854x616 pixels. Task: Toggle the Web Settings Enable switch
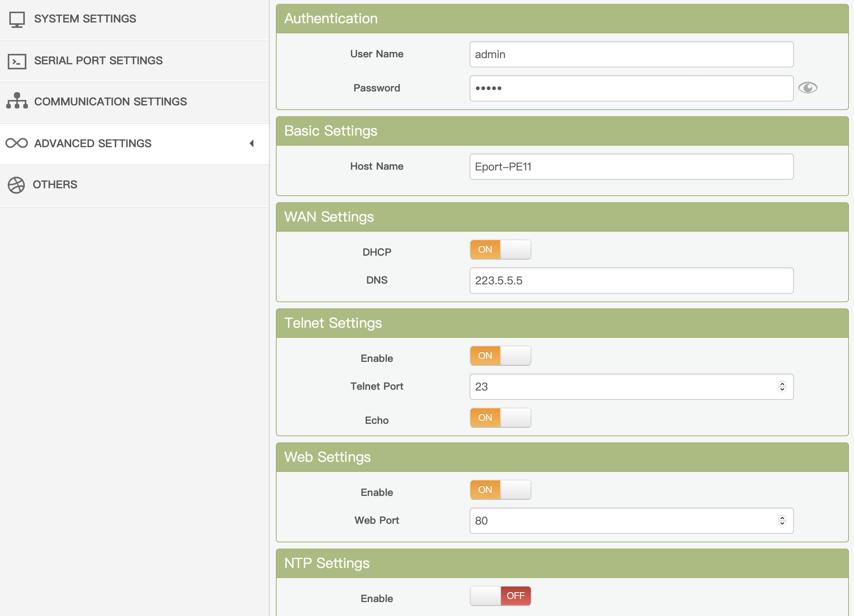[500, 490]
